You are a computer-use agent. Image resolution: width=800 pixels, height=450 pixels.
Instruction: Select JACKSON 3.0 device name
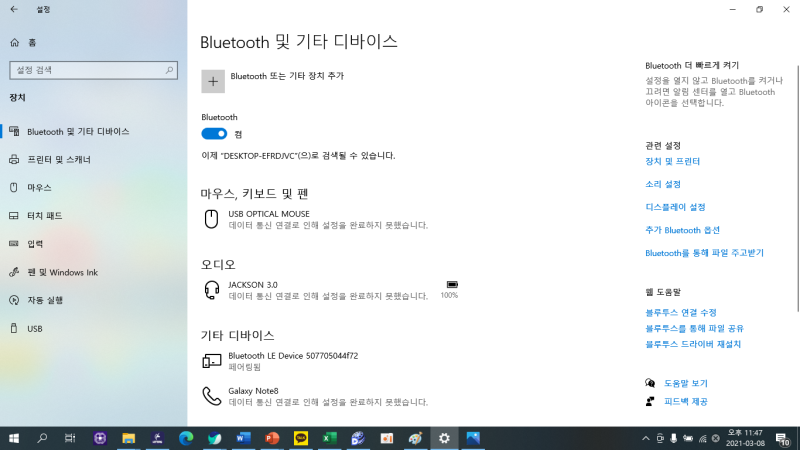click(x=253, y=285)
